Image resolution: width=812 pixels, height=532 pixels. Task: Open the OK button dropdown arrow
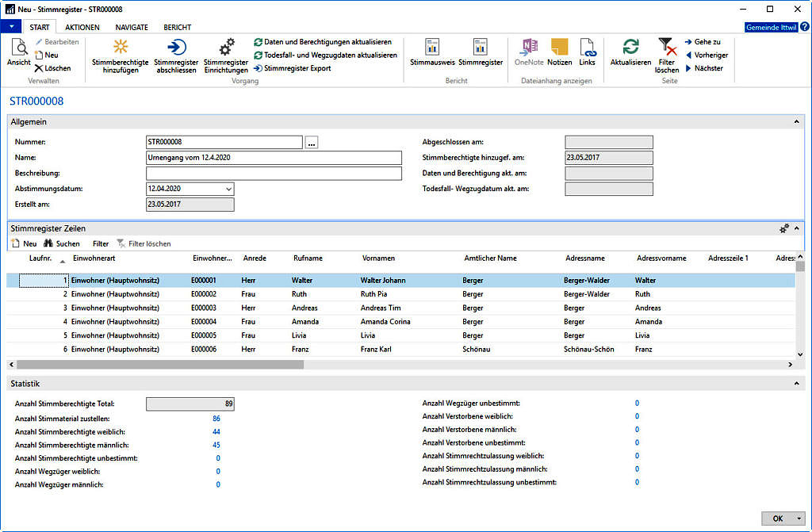799,519
